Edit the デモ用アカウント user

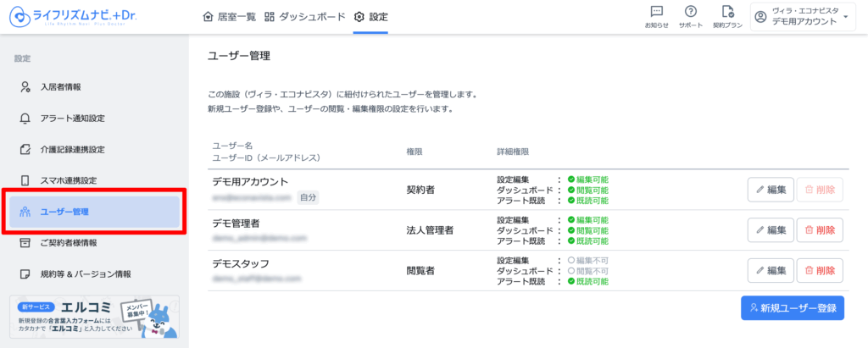(771, 189)
